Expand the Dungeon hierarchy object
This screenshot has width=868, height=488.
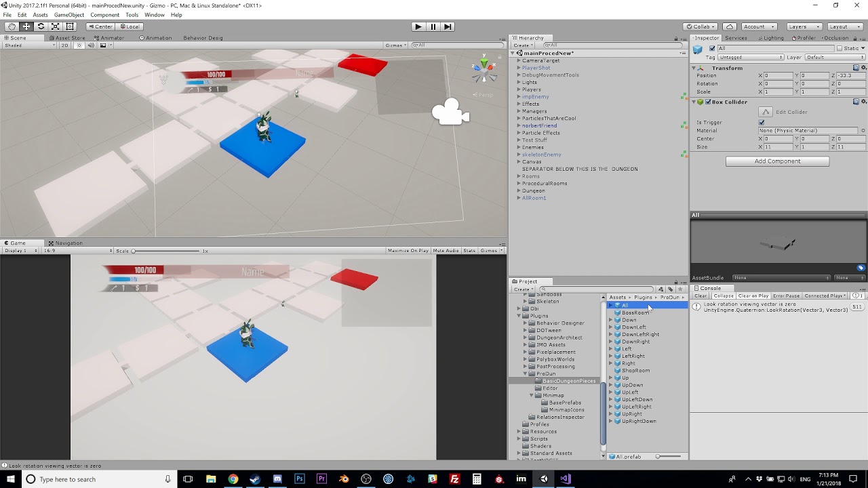(x=519, y=190)
